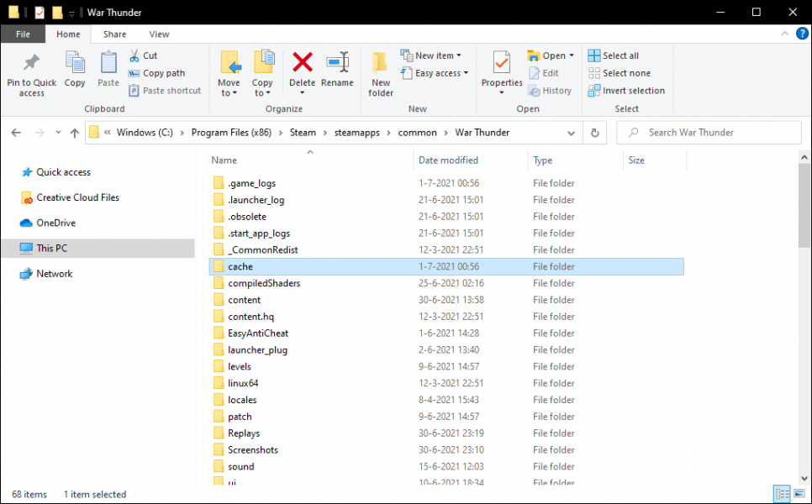
Task: Refresh the current folder view
Action: pos(595,133)
